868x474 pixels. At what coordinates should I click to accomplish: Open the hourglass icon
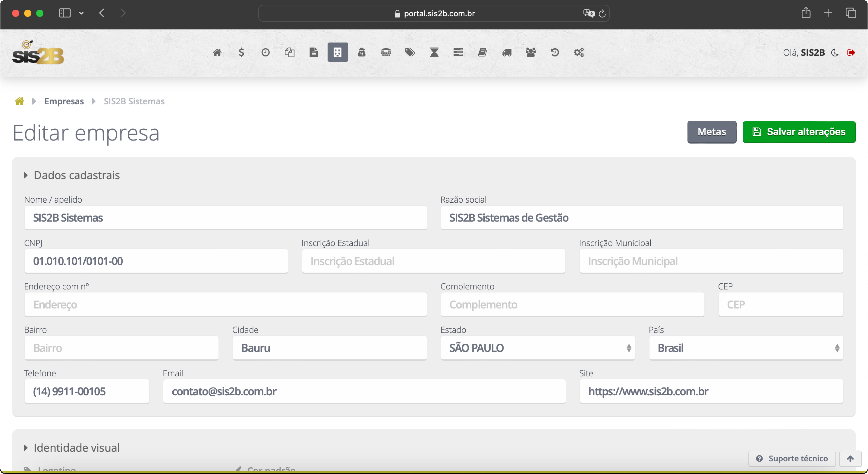[x=434, y=52]
